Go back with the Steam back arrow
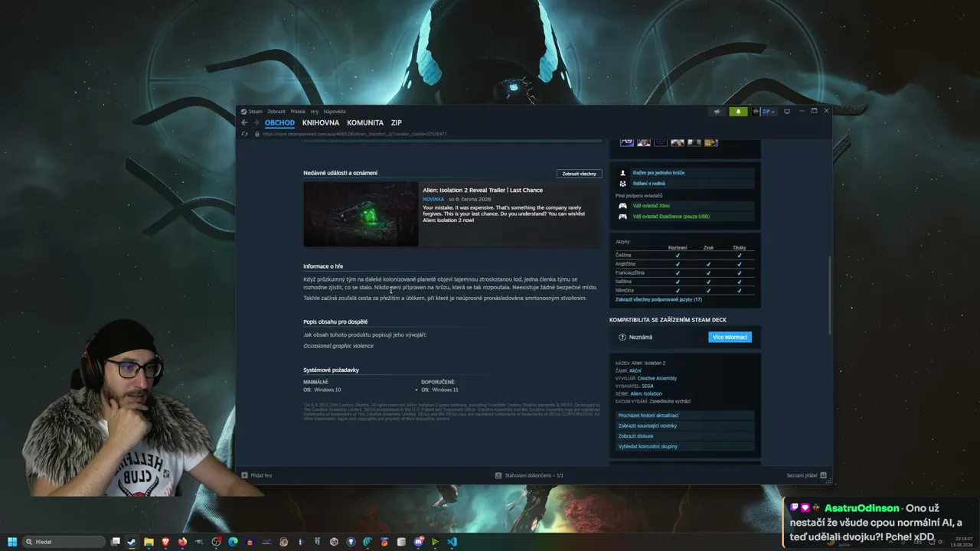This screenshot has width=980, height=551. click(244, 122)
